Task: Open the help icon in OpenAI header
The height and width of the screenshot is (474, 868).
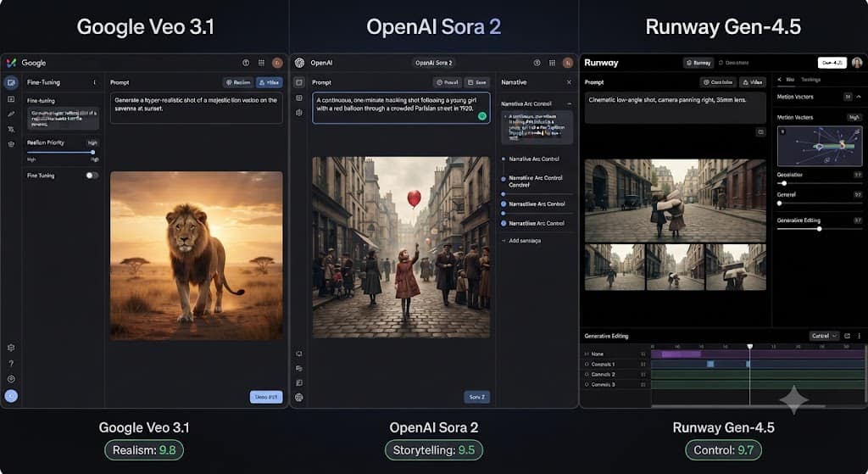Action: [x=537, y=63]
